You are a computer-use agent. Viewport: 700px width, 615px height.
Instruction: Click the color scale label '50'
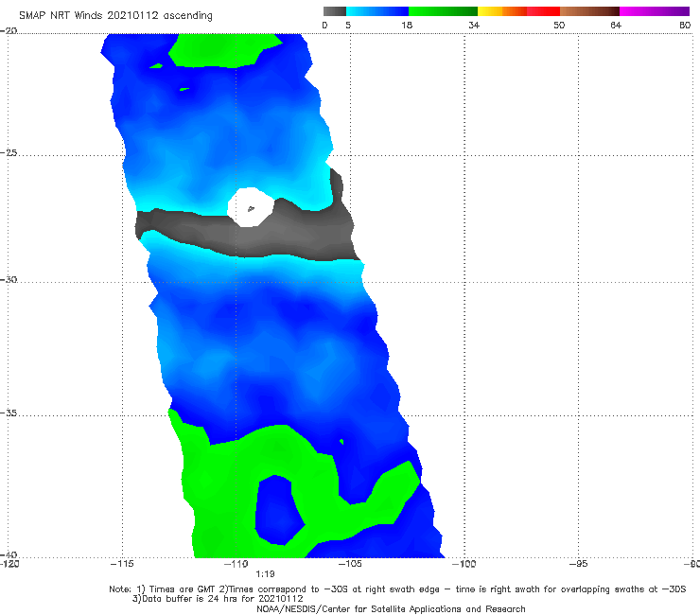click(x=559, y=26)
